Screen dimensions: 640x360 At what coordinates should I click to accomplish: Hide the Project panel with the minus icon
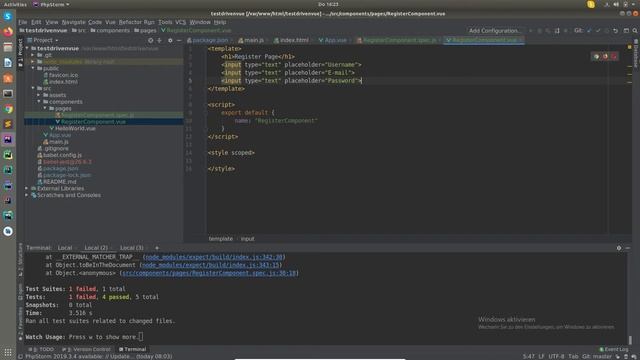179,40
